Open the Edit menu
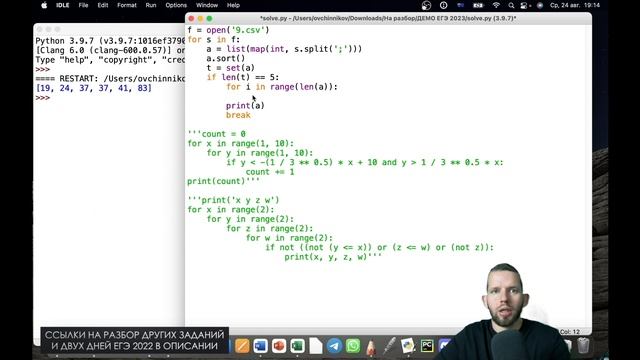 coord(103,5)
